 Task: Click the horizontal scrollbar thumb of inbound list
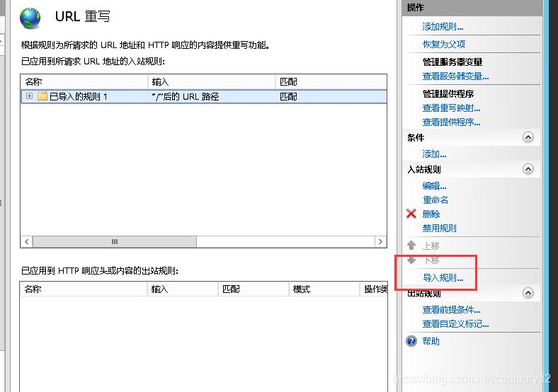tap(114, 241)
